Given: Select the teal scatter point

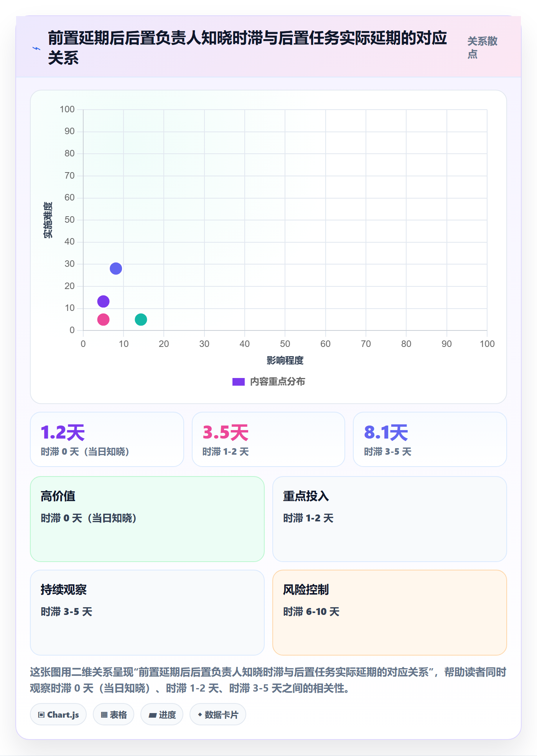Looking at the screenshot, I should (141, 319).
